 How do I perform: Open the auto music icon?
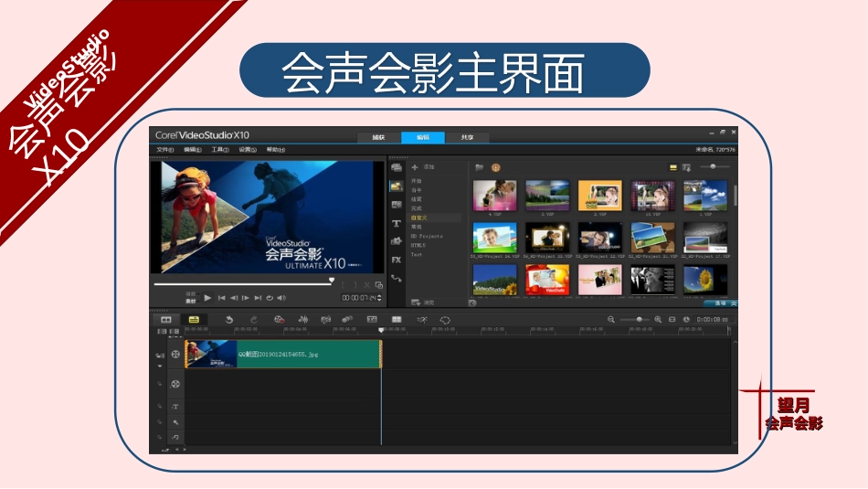pos(326,320)
